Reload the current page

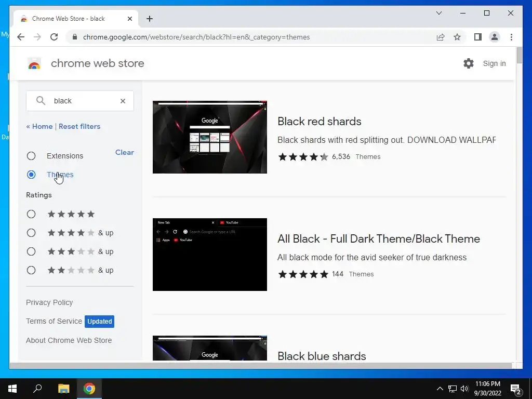pyautogui.click(x=54, y=37)
